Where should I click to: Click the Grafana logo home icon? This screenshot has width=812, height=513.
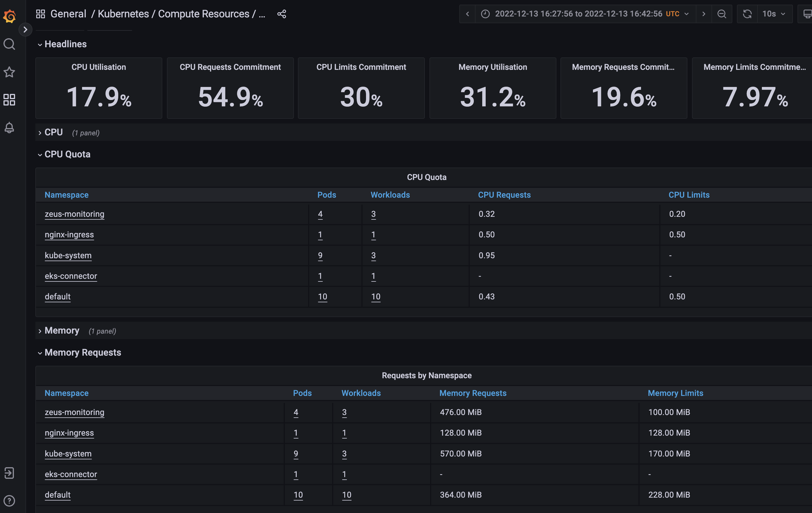[x=10, y=16]
